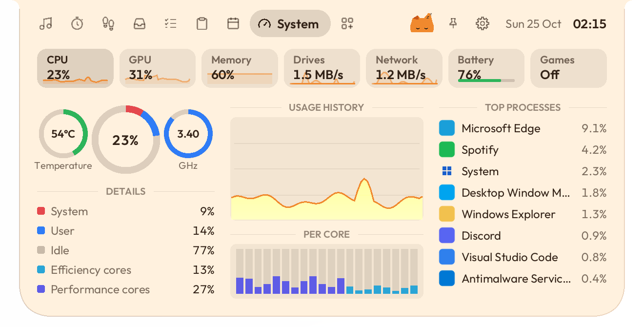The height and width of the screenshot is (327, 644).
Task: Open the Drives 1.5 MB/s card
Action: (x=322, y=68)
